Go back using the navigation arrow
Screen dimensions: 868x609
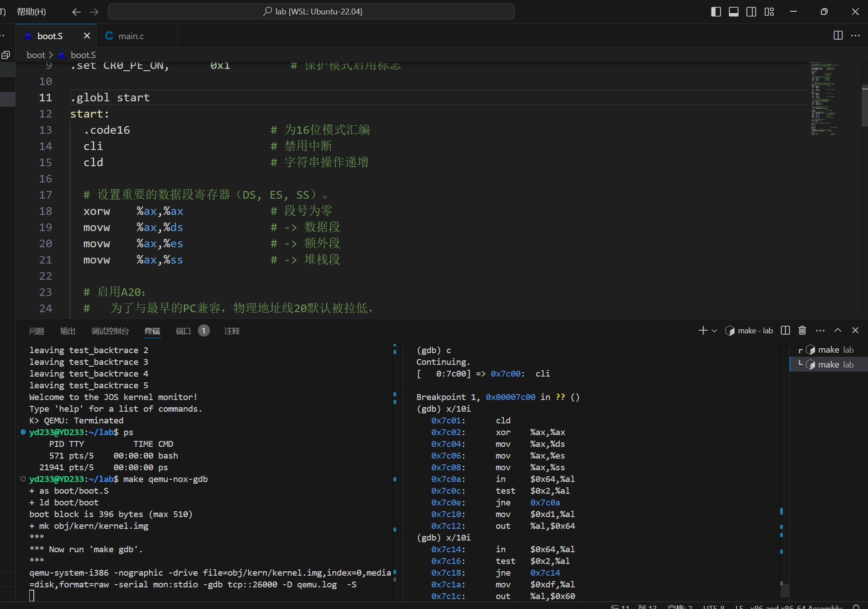[x=77, y=12]
